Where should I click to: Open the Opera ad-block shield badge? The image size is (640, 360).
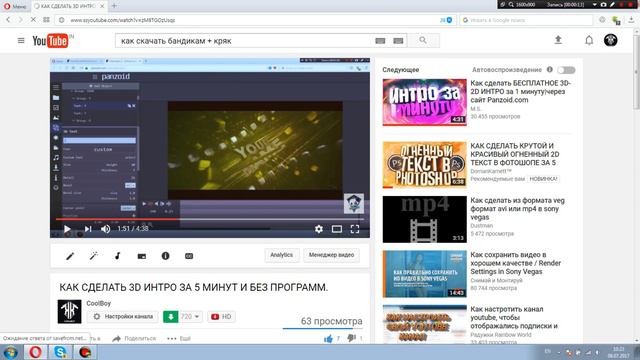pos(449,20)
